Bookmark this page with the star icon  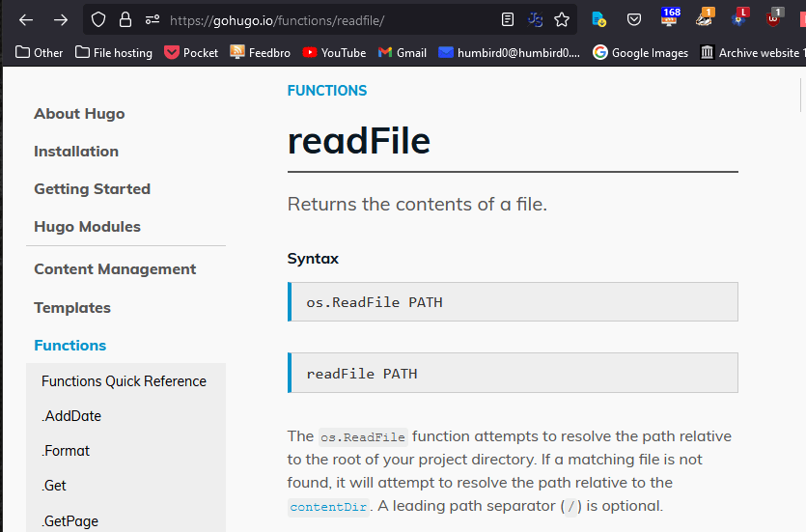coord(562,19)
